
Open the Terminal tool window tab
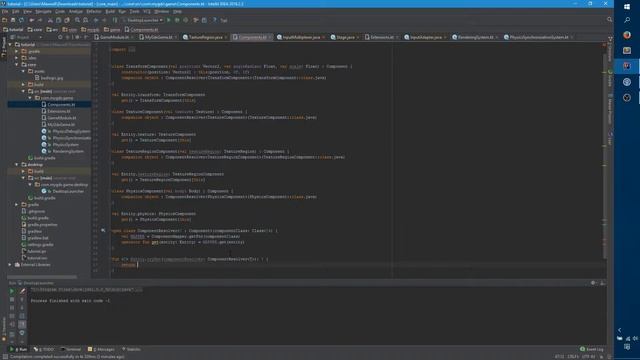(x=71, y=349)
